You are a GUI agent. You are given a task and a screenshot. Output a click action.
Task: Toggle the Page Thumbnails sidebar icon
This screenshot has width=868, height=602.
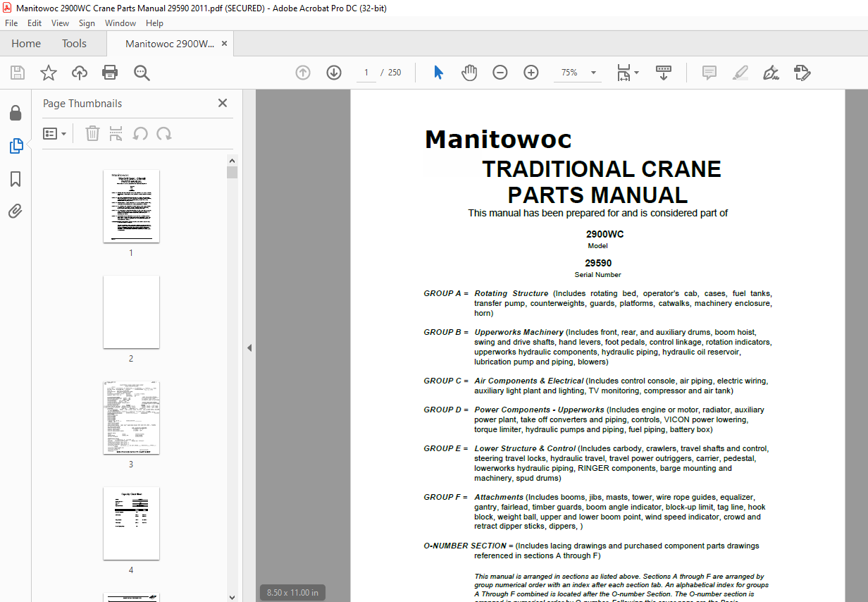(15, 146)
